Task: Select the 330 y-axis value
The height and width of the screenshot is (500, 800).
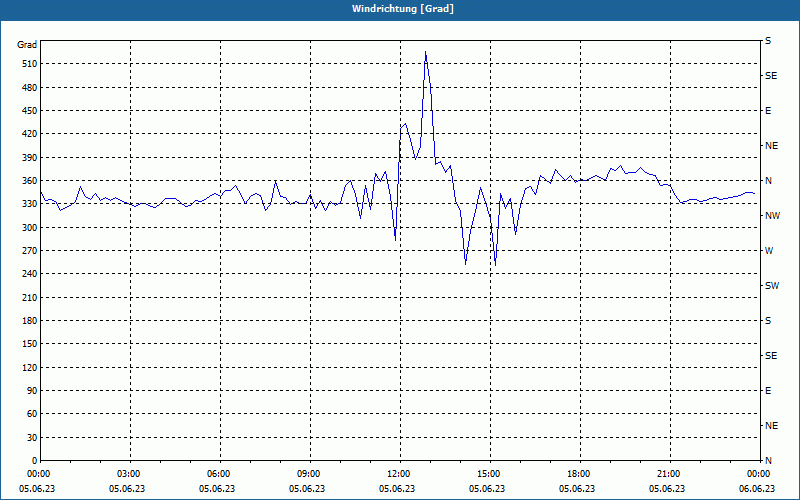Action: (30, 204)
